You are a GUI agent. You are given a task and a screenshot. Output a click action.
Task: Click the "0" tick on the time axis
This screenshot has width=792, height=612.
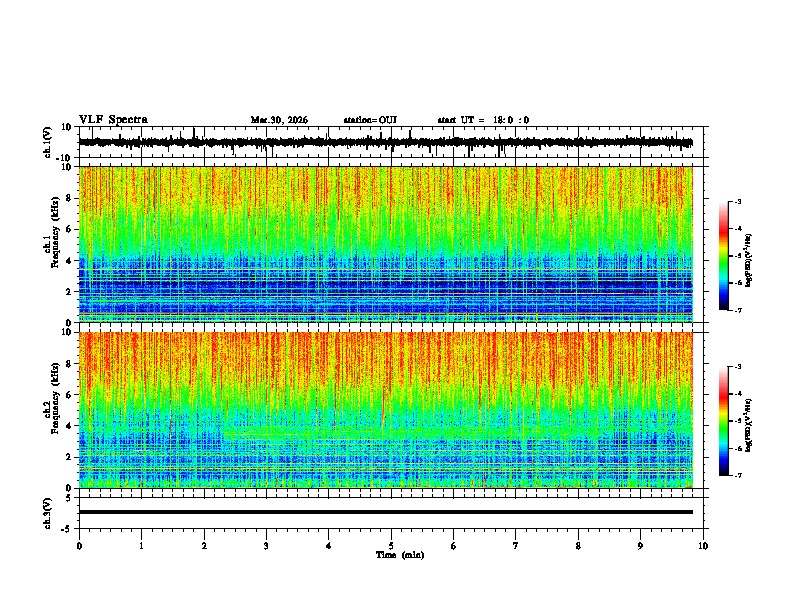(x=79, y=546)
